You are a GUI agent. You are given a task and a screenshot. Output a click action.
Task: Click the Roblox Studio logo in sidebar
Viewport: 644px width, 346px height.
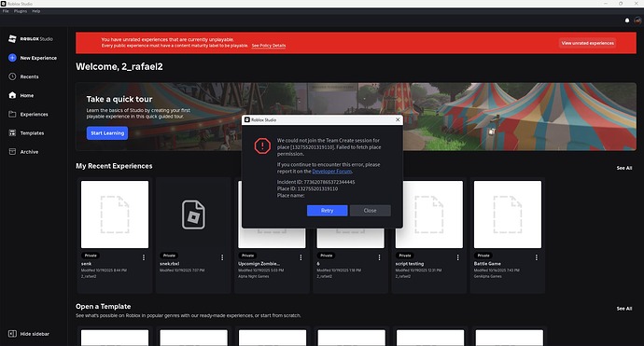tap(31, 38)
